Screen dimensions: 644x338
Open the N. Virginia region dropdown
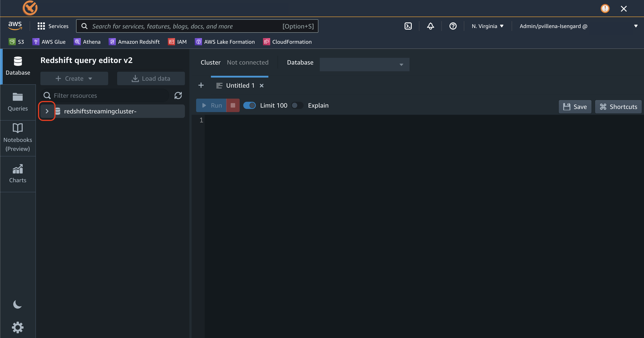click(487, 26)
